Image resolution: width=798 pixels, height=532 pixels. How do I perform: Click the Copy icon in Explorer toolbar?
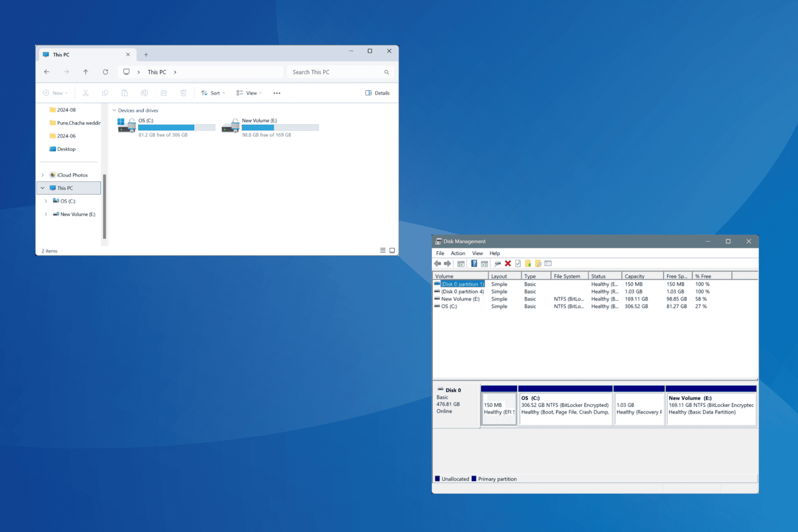tap(105, 93)
